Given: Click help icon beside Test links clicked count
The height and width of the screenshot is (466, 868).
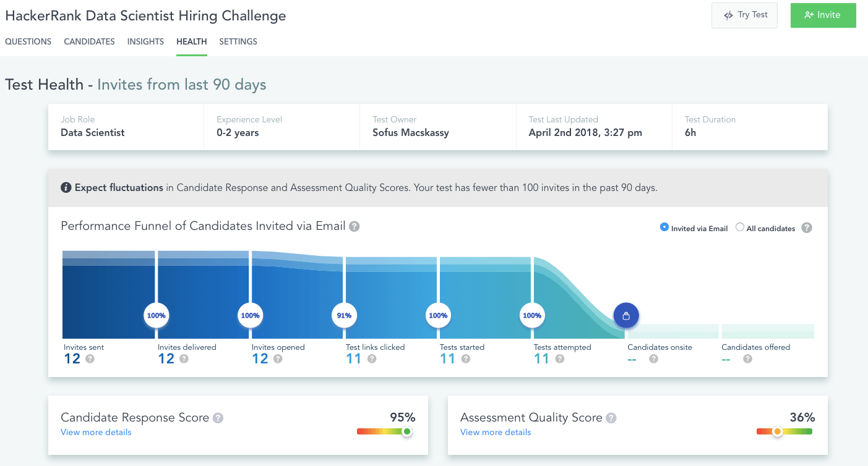Looking at the screenshot, I should (x=371, y=358).
